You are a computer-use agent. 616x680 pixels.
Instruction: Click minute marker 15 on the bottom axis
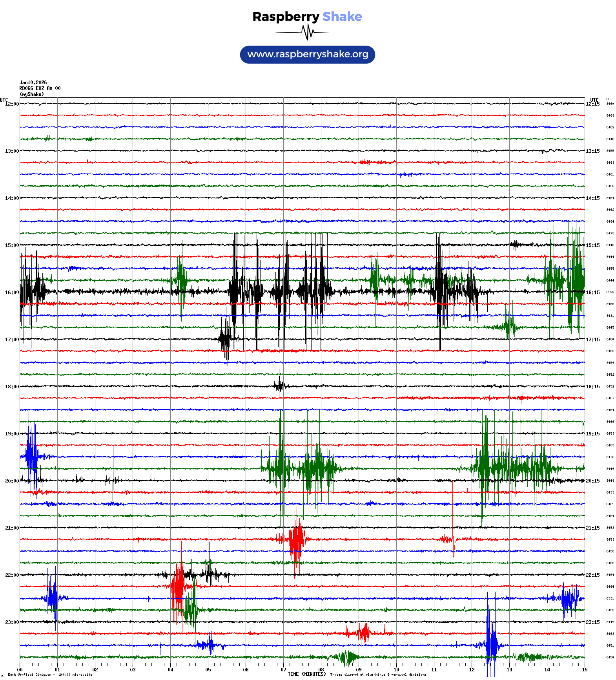click(x=585, y=670)
